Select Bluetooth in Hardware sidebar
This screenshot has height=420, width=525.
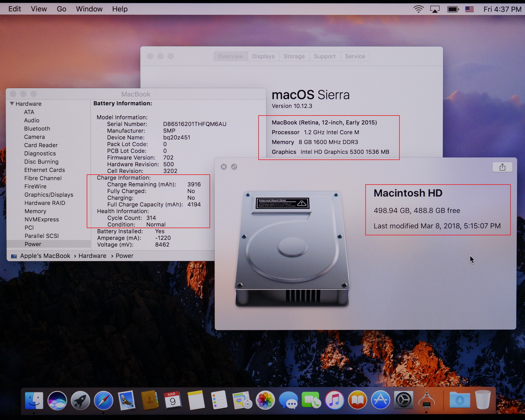point(37,128)
